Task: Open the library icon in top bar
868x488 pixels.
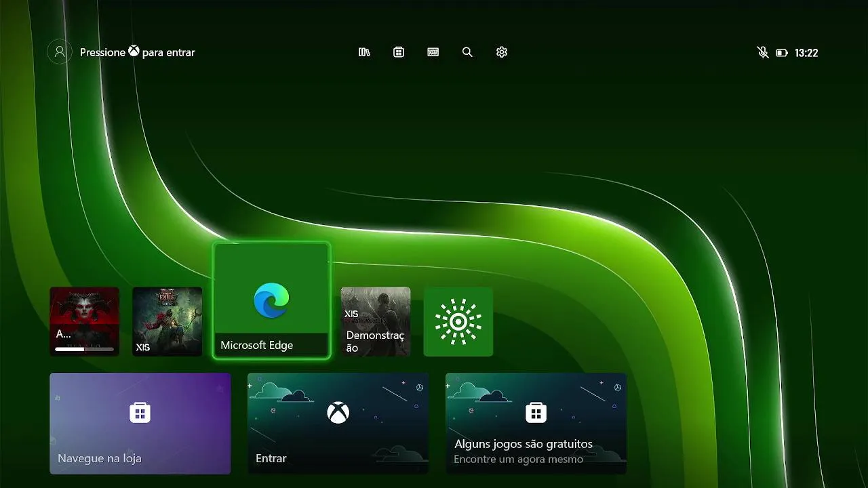Action: [x=364, y=52]
